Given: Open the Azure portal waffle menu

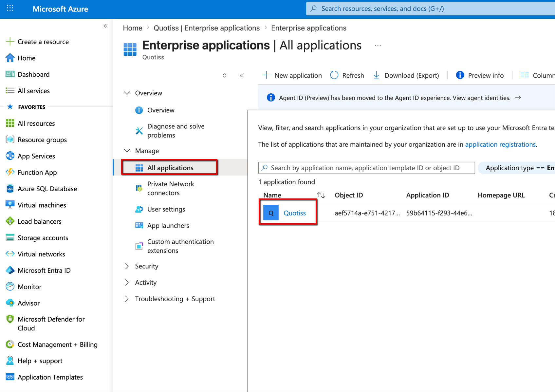Looking at the screenshot, I should pos(10,8).
